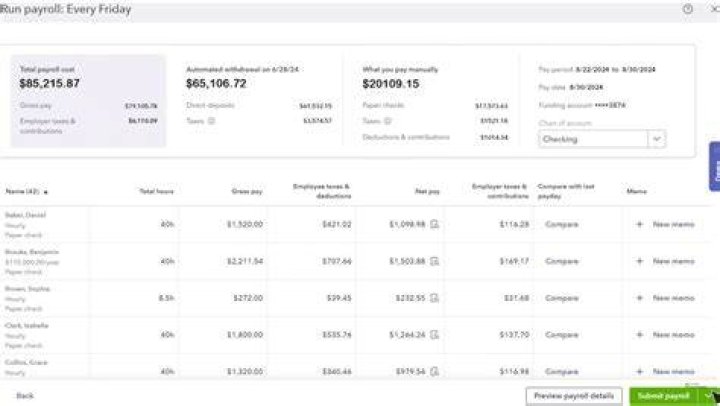Click the Total hours column header
The image size is (720, 406).
tap(157, 191)
